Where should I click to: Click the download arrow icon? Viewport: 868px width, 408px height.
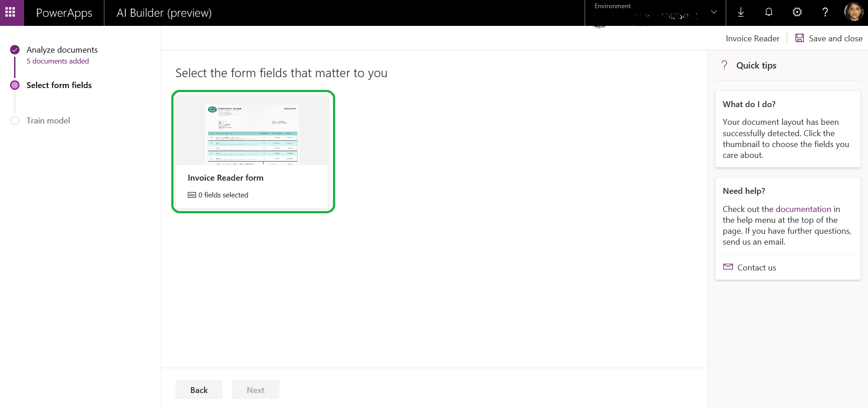tap(740, 12)
